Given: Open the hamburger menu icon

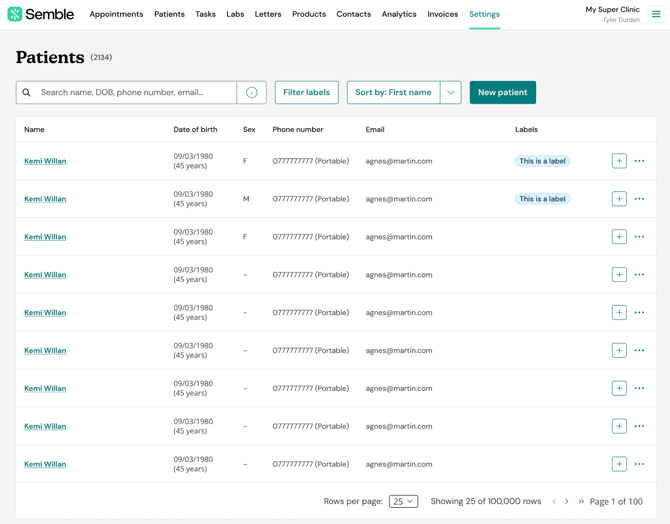Looking at the screenshot, I should click(656, 14).
